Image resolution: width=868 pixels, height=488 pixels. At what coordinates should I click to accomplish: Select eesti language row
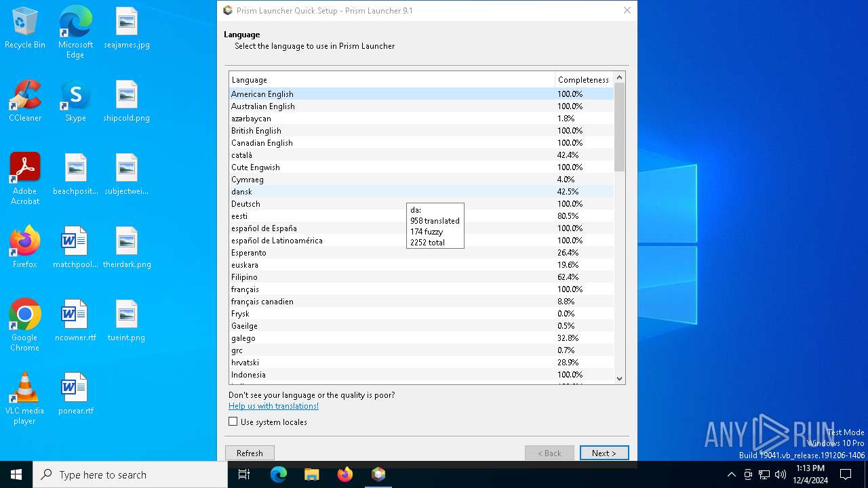421,216
